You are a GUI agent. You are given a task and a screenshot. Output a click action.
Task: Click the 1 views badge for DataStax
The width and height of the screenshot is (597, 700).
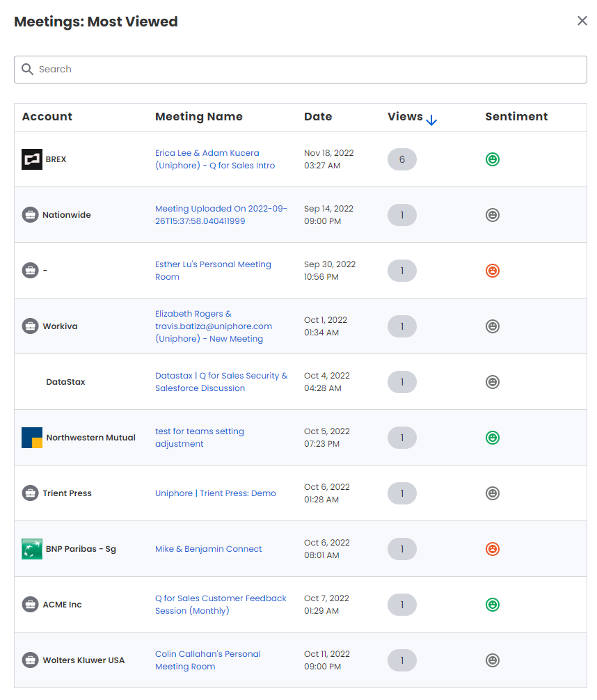(x=402, y=382)
